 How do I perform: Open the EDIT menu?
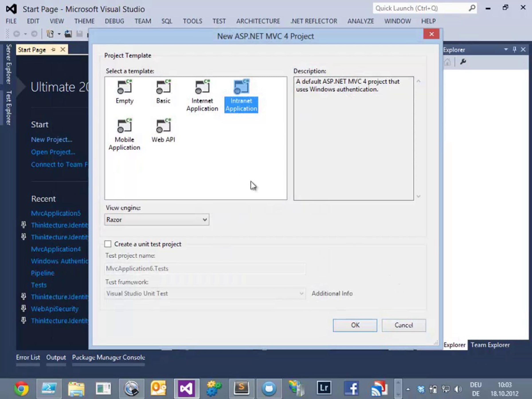(x=33, y=21)
